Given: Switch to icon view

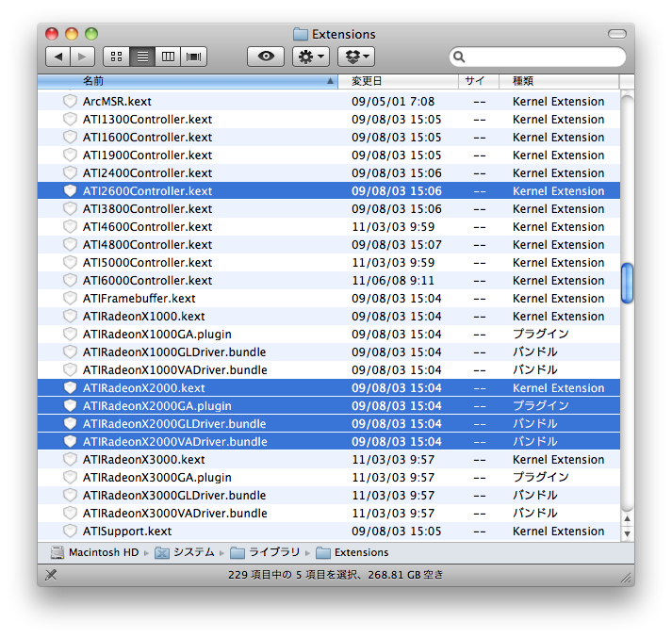Looking at the screenshot, I should point(116,57).
